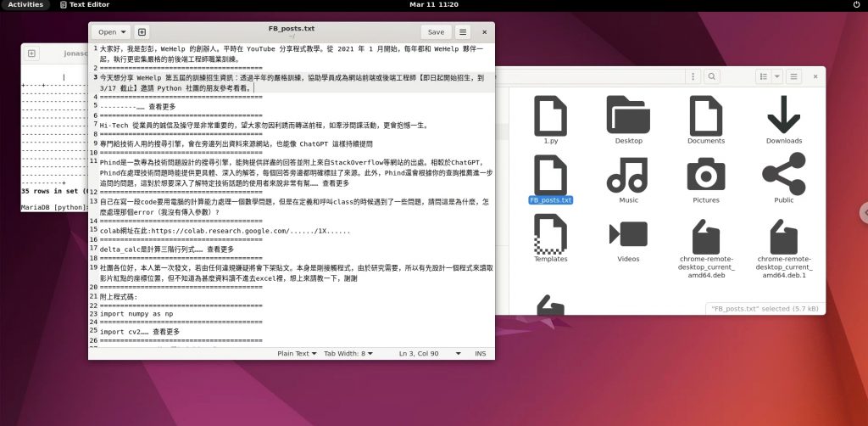Open the Activities overview
The width and height of the screenshot is (868, 426).
pos(25,4)
